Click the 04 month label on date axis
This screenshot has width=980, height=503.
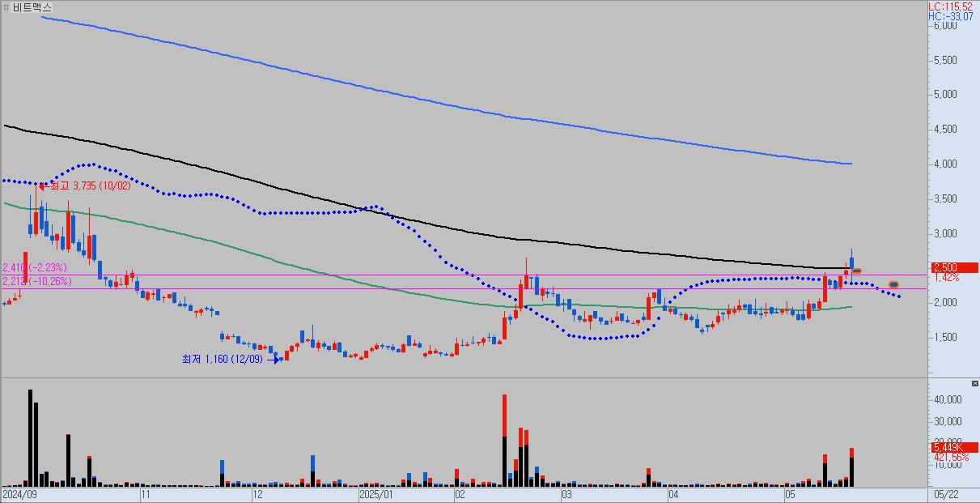(672, 492)
